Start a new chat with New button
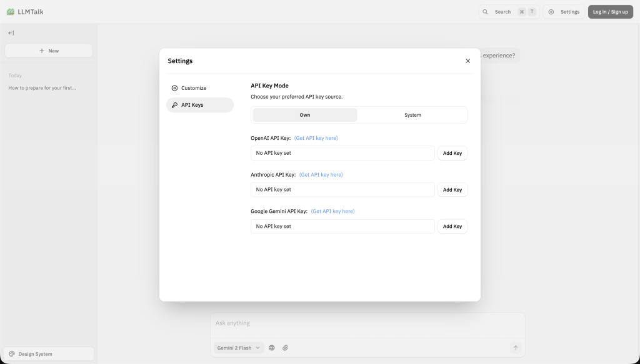 click(49, 51)
